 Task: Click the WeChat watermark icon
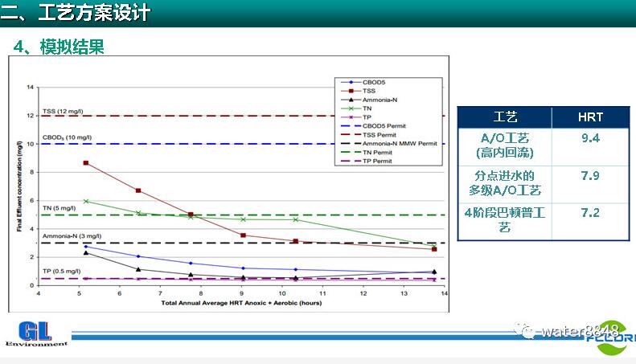[526, 331]
